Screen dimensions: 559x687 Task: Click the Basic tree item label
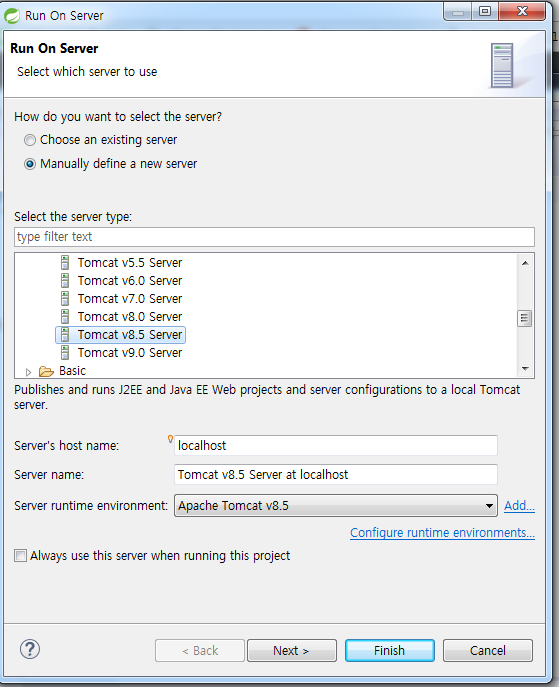tap(72, 371)
